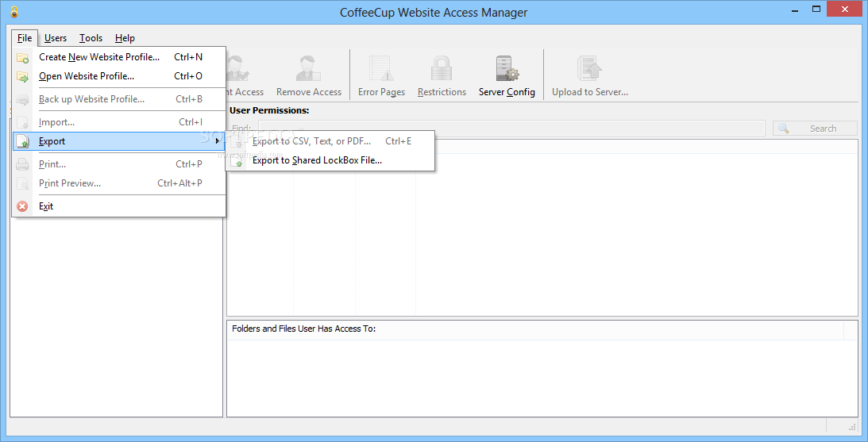Select Print menu entry

(x=118, y=164)
